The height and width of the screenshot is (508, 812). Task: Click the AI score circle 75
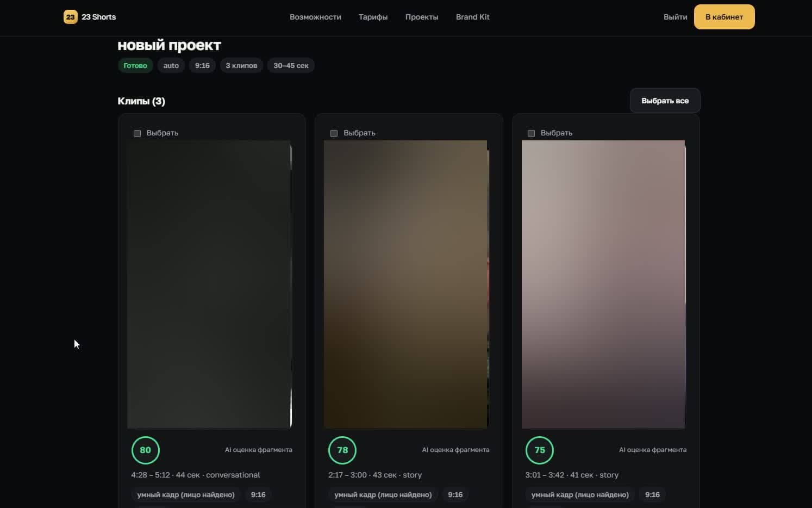coord(540,450)
